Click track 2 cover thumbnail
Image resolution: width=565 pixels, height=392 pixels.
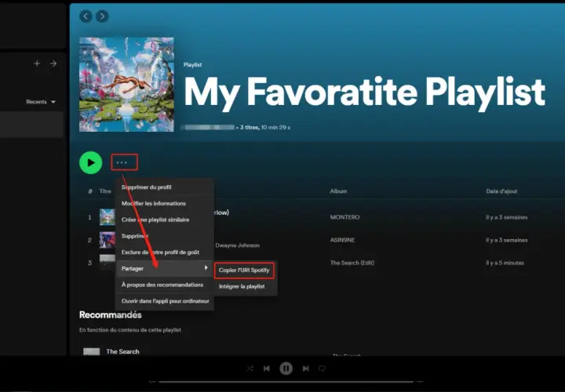108,240
